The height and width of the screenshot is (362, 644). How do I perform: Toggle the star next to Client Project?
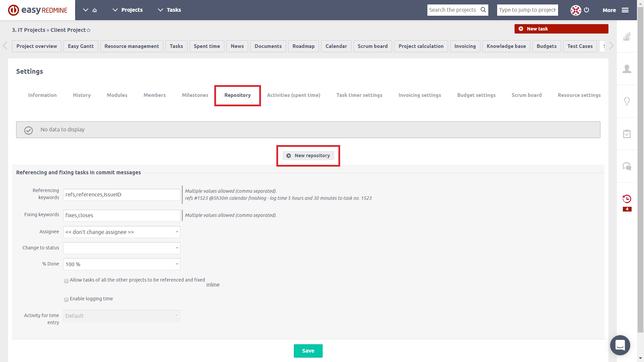[88, 30]
